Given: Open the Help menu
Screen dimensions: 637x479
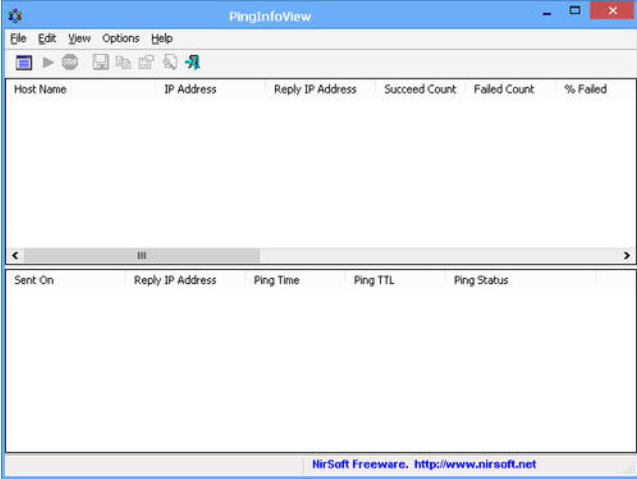Looking at the screenshot, I should coord(162,39).
